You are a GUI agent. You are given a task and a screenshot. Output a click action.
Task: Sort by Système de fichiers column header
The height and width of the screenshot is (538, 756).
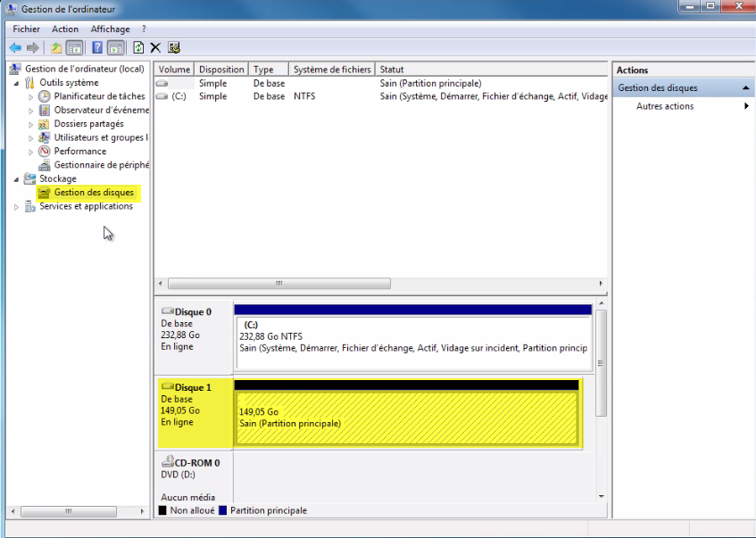pos(332,70)
